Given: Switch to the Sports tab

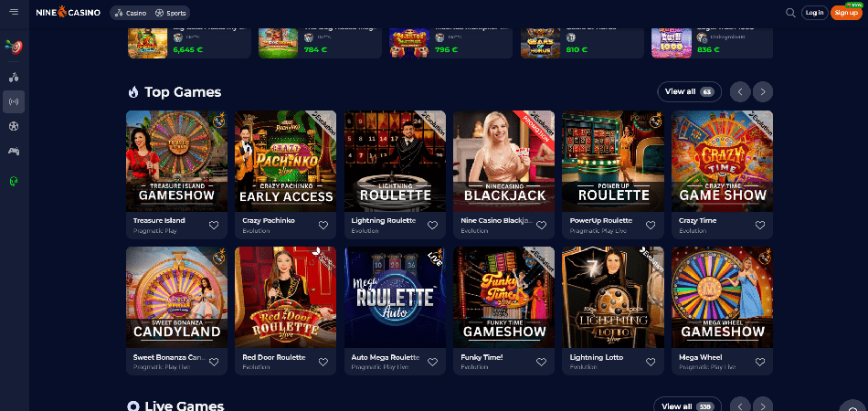Looking at the screenshot, I should coord(171,13).
